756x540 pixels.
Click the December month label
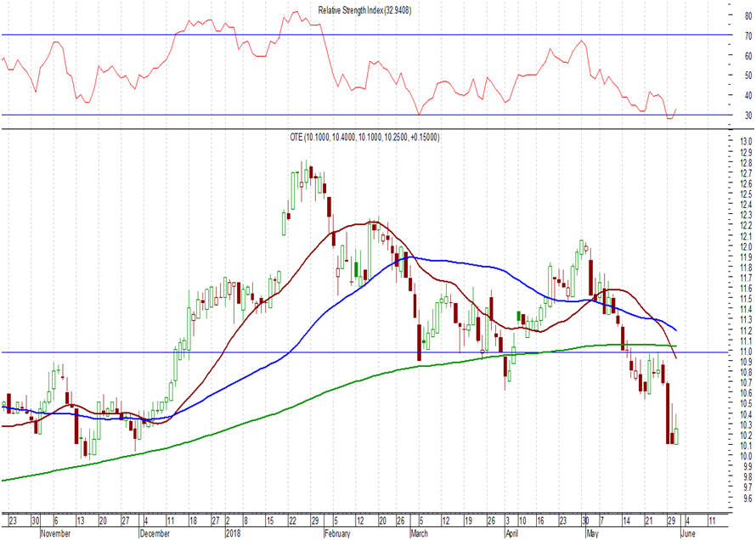pyautogui.click(x=155, y=533)
